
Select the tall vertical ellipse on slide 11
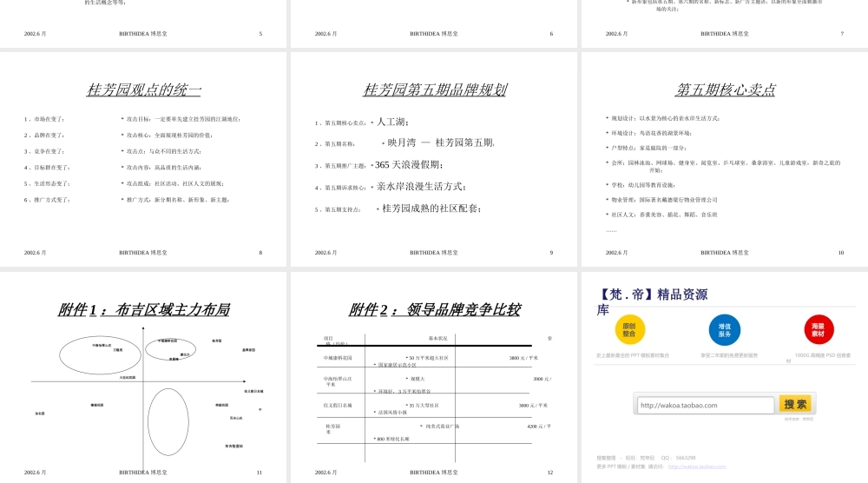point(168,422)
